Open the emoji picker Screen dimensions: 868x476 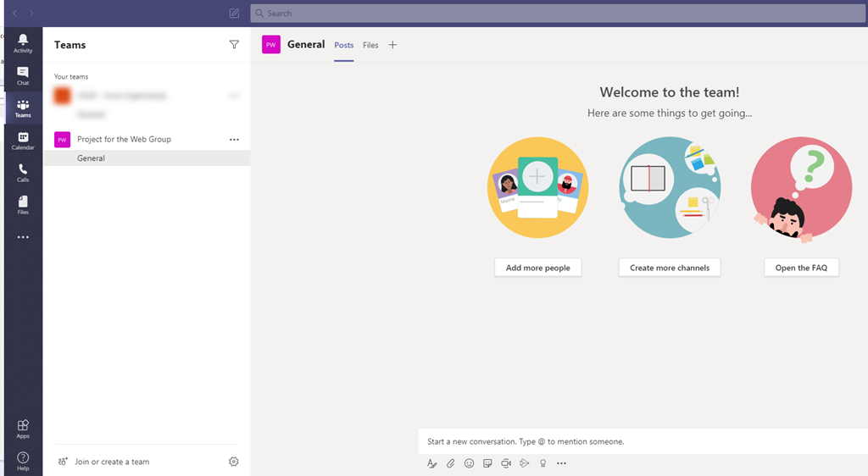[469, 463]
